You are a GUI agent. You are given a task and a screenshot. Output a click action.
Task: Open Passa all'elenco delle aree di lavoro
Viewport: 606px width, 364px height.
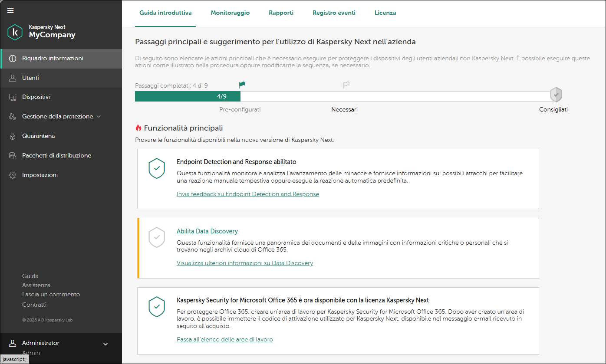[x=225, y=339]
